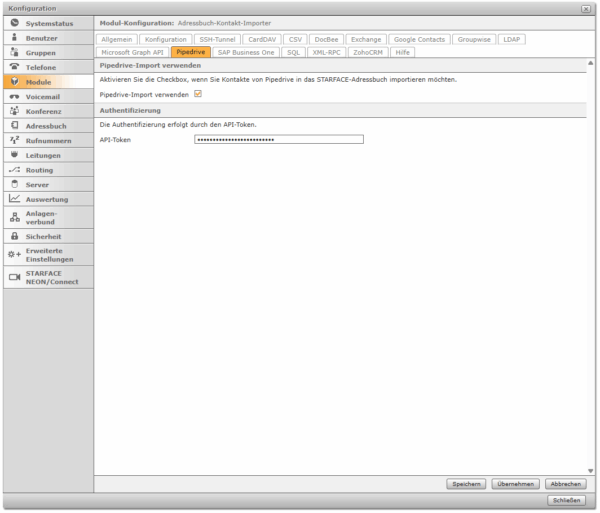Click the Sicherheit lock icon
The width and height of the screenshot is (600, 513).
click(x=15, y=236)
